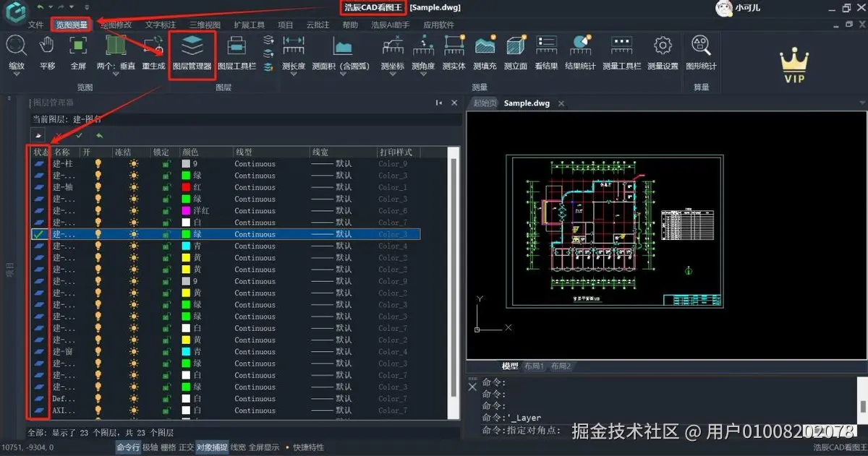Click the magenta 洋红 color swatch

[x=186, y=211]
